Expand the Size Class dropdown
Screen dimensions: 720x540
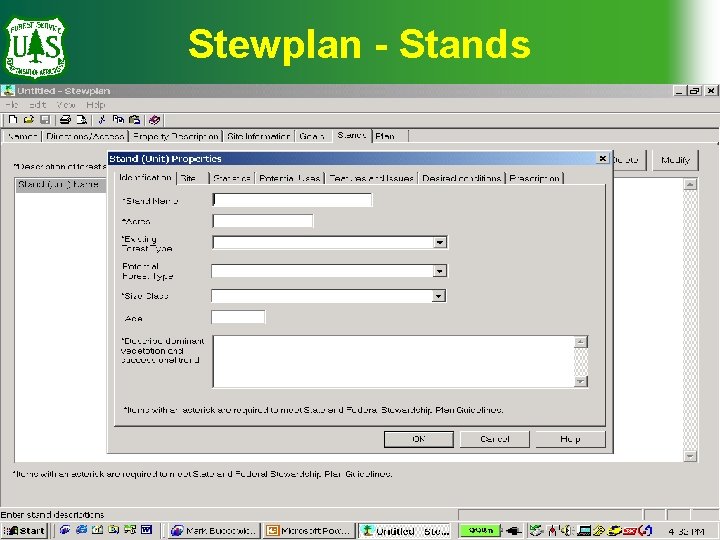[x=439, y=296]
